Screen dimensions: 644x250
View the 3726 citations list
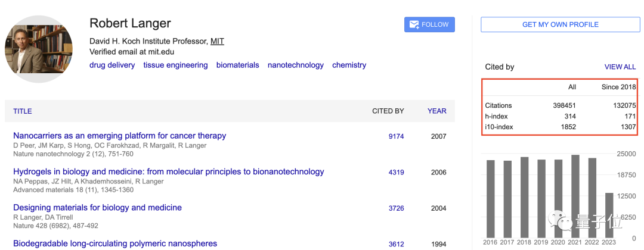pyautogui.click(x=396, y=208)
